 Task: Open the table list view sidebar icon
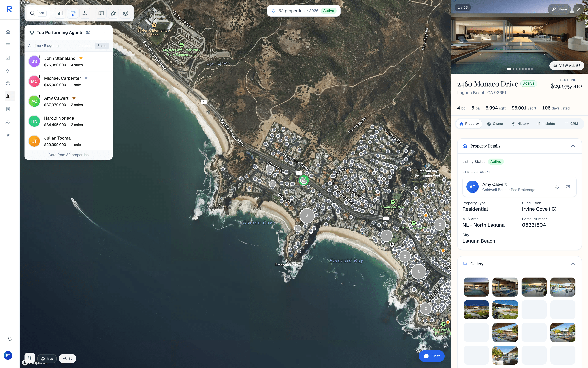pos(8,45)
